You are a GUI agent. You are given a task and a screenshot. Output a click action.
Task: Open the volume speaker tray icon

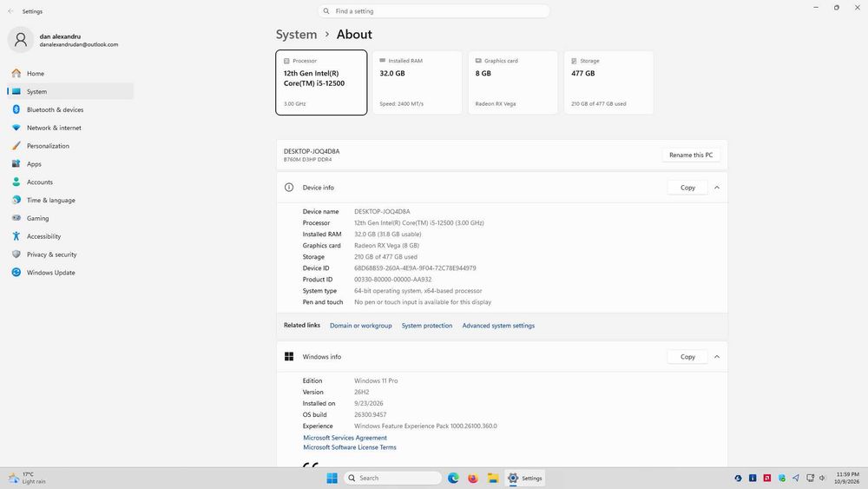823,478
